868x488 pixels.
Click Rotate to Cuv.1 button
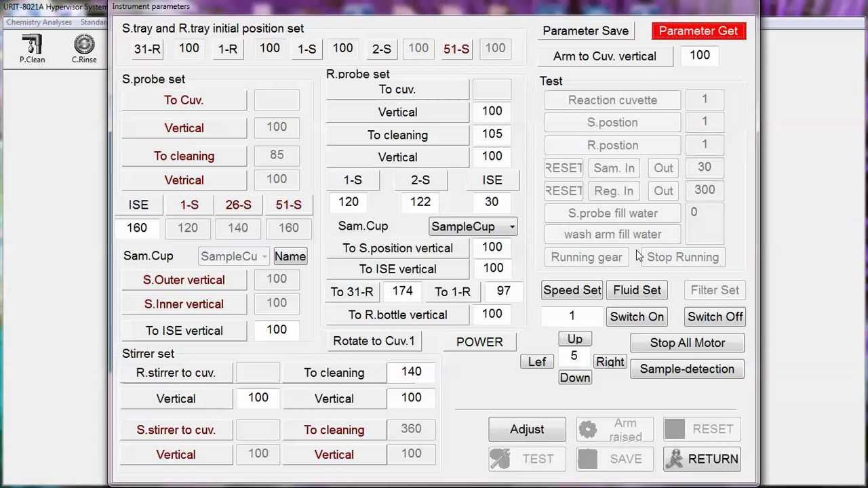coord(374,341)
